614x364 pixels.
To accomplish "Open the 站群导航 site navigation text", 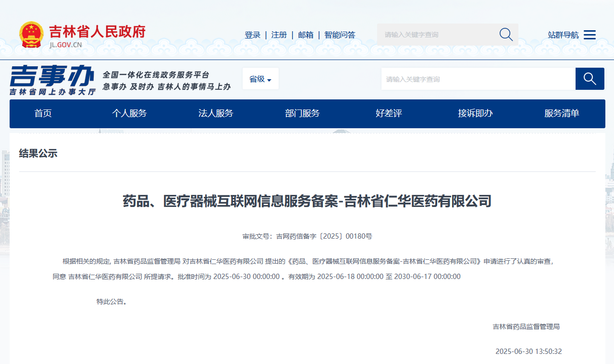I will [x=563, y=35].
